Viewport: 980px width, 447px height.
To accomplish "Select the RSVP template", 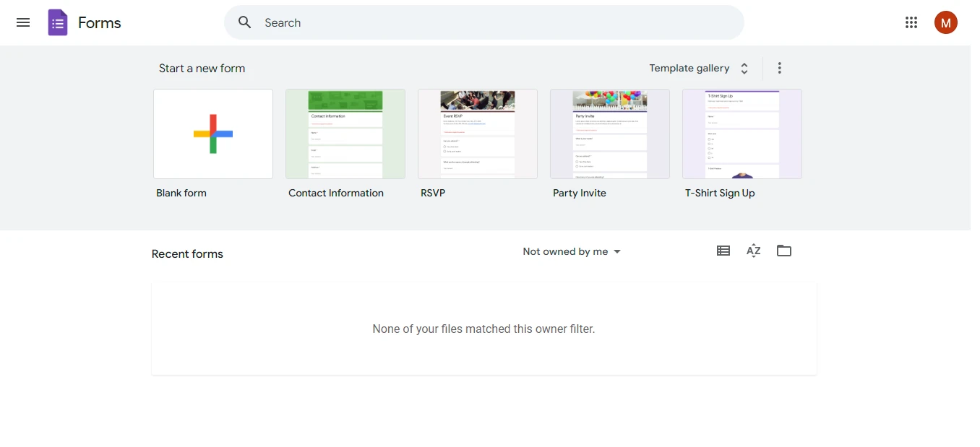I will [x=477, y=134].
